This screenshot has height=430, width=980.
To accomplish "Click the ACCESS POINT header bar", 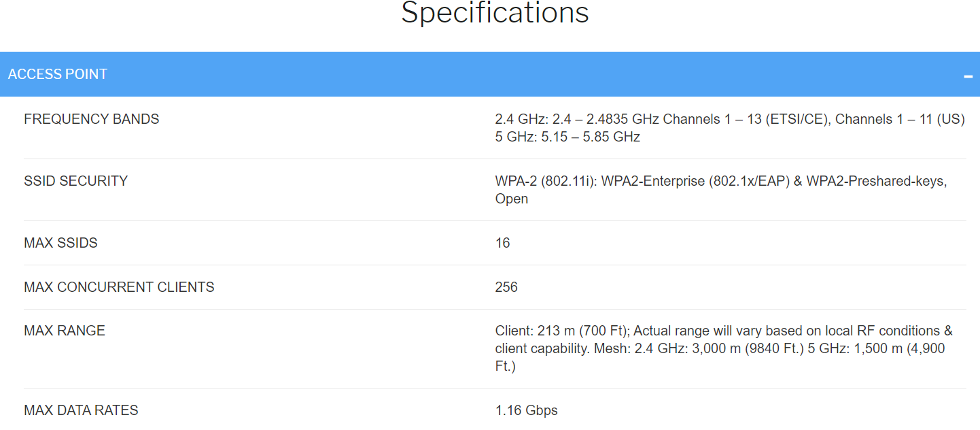I will point(490,74).
